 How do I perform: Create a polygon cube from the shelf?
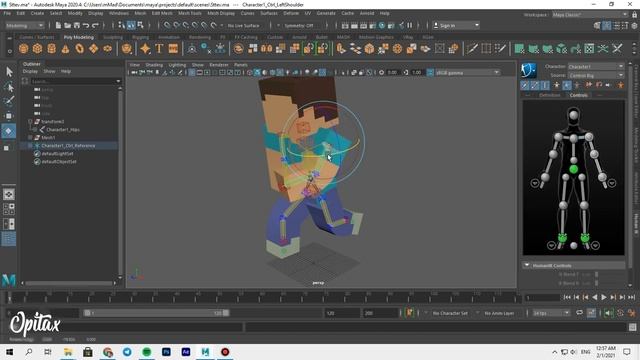click(x=38, y=49)
